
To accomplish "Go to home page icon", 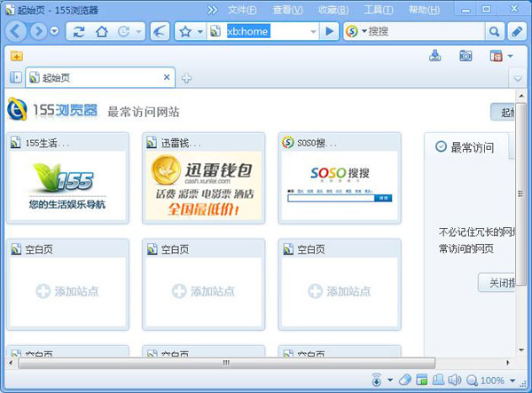I will 101,32.
